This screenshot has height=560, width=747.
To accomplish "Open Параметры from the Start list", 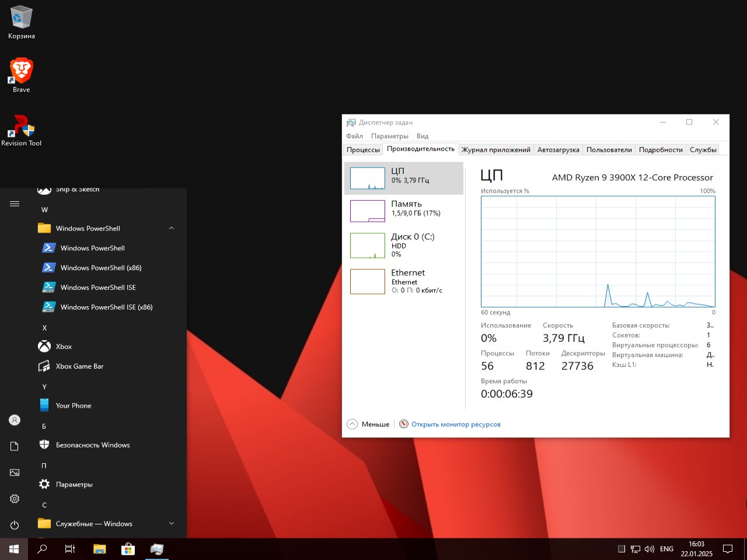I will [108, 484].
